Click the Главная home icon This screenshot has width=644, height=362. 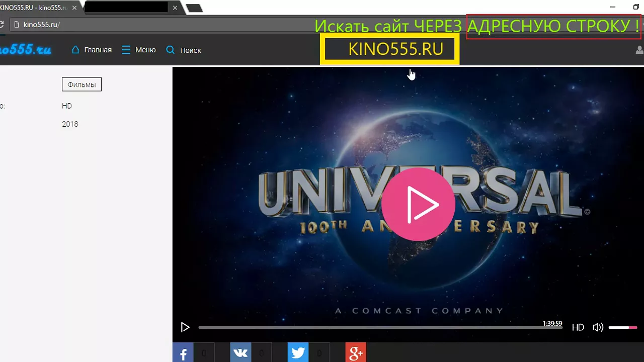tap(76, 50)
